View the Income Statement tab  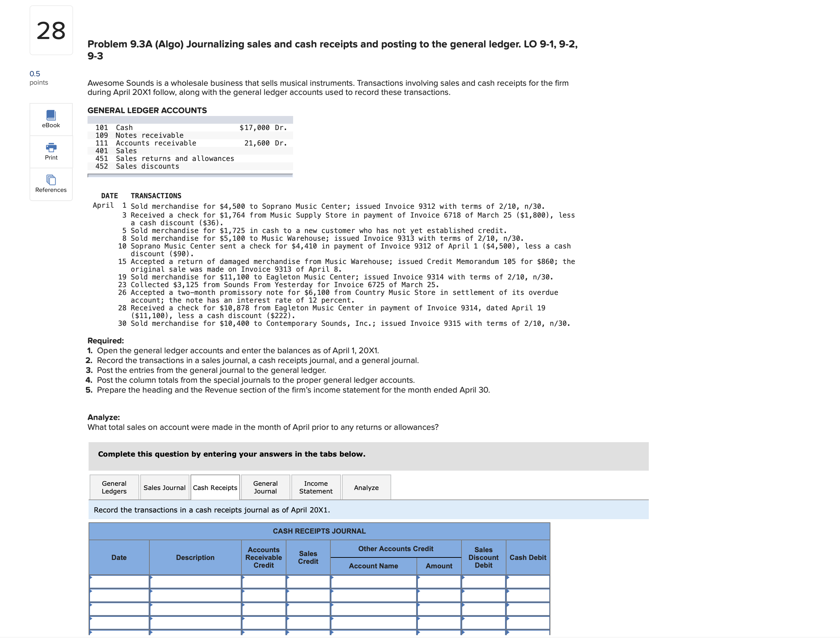316,487
